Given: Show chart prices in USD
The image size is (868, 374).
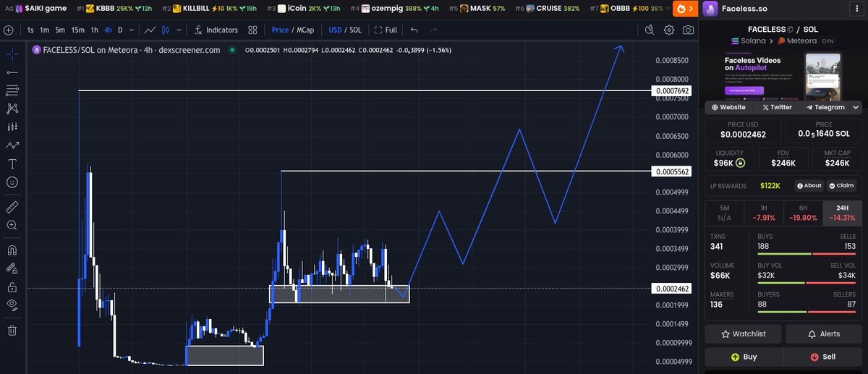Looking at the screenshot, I should coord(335,30).
